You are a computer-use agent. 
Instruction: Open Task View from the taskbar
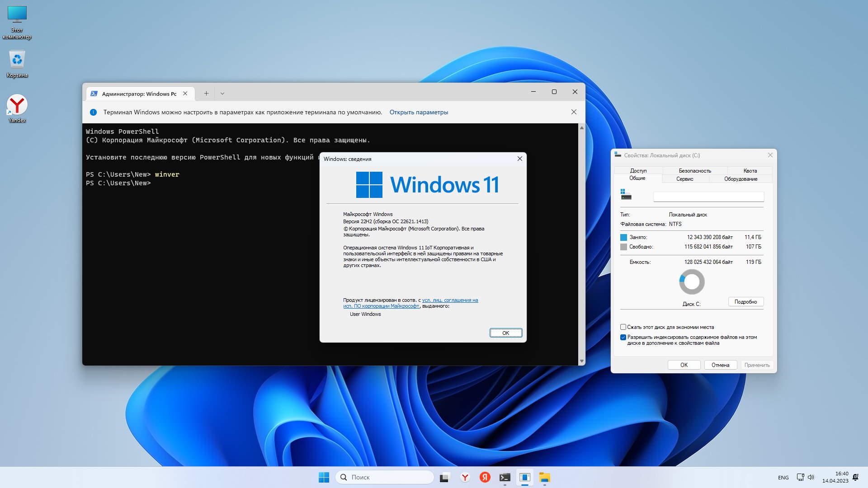coord(445,477)
